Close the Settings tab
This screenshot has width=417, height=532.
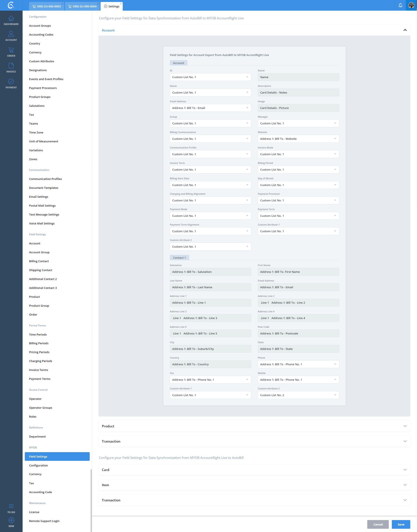121,4
